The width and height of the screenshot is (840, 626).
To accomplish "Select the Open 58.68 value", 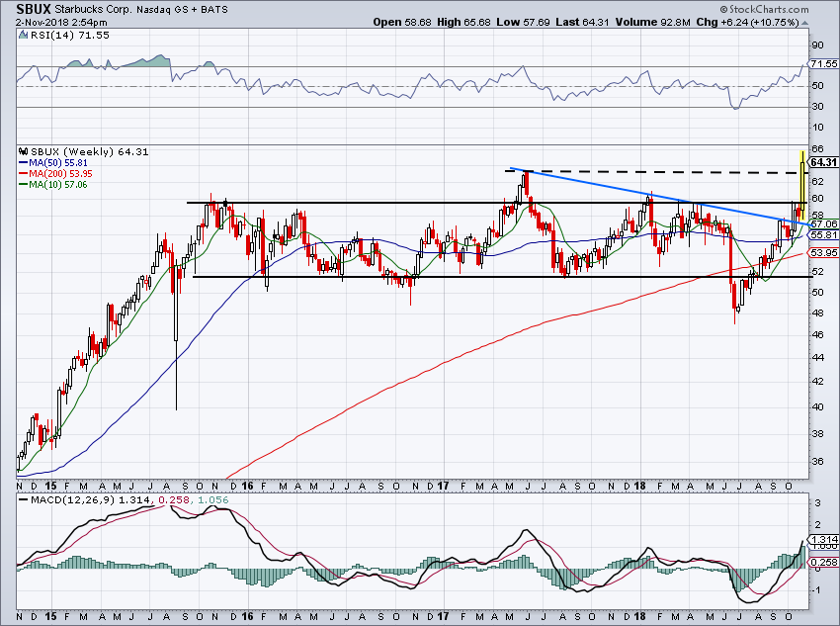I will tap(402, 22).
